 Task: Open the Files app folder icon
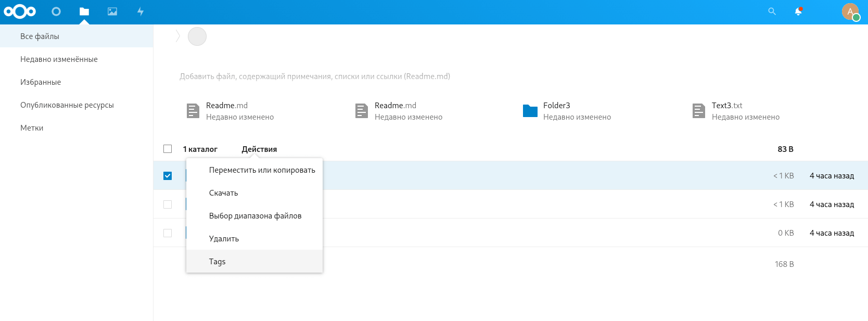(x=84, y=11)
